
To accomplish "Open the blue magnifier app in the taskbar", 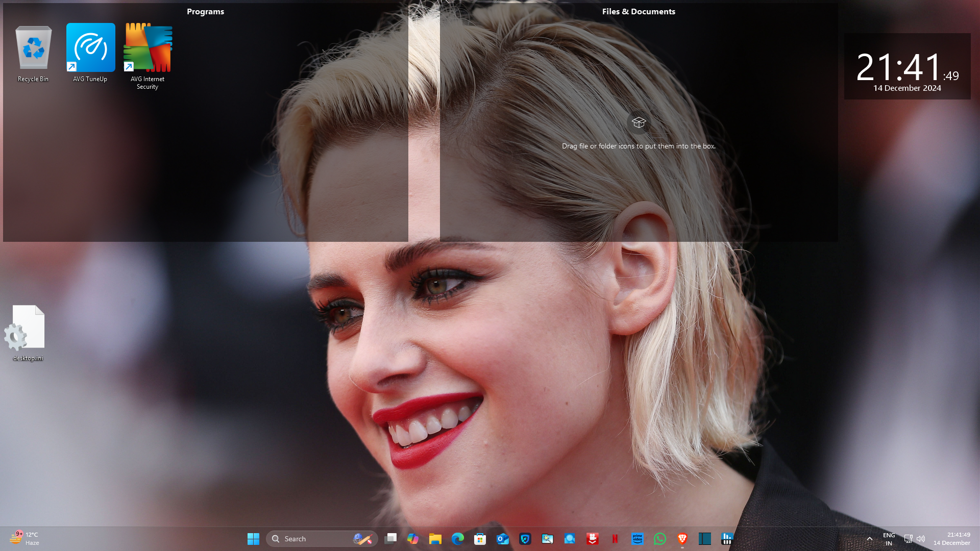I will point(570,539).
